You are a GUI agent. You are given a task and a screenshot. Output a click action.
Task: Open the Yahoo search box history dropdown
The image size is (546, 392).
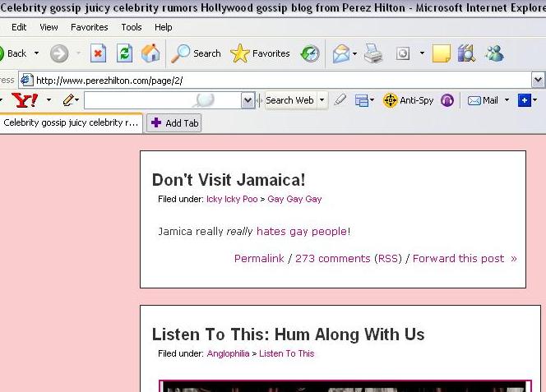248,100
